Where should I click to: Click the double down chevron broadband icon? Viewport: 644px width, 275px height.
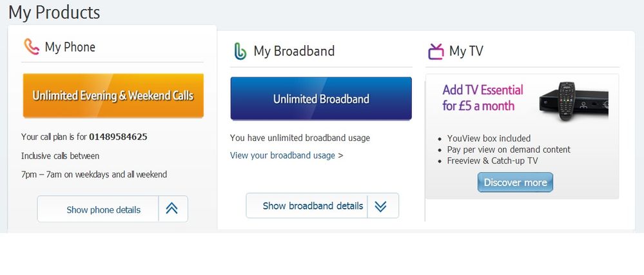[x=381, y=205]
